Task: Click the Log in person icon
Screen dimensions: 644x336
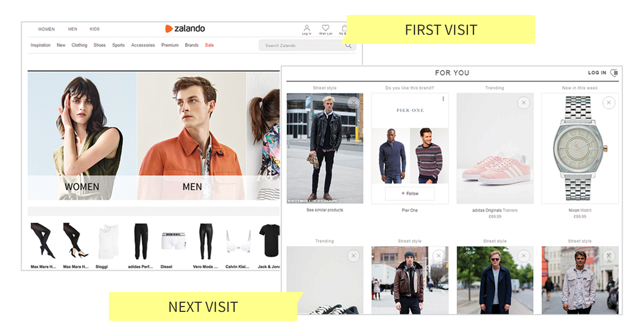Action: coord(306,28)
